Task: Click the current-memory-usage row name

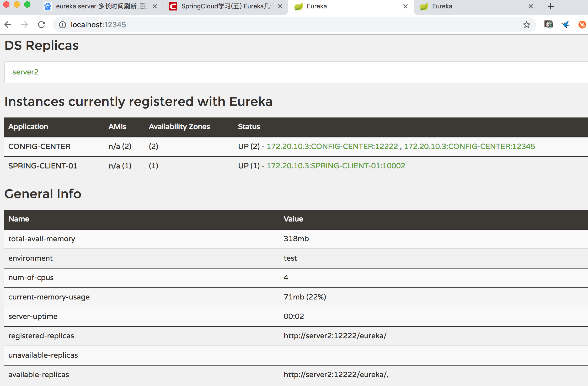Action: coord(49,297)
